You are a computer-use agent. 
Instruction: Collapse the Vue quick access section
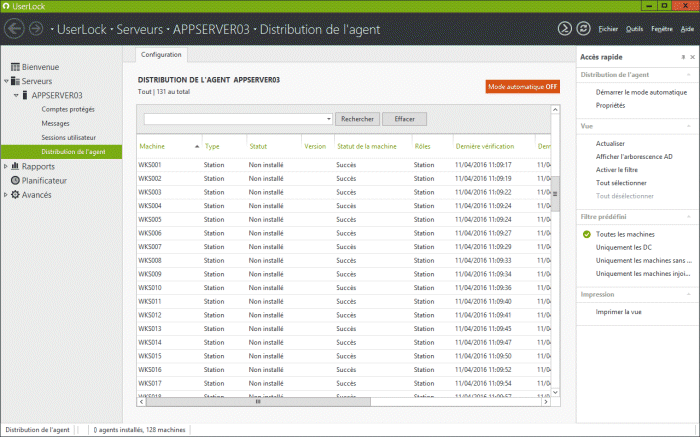pos(688,126)
